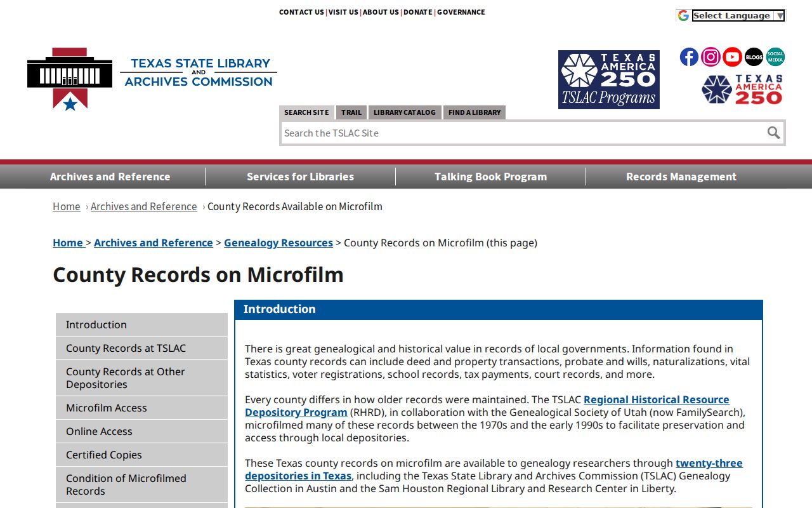Switch to the Search Site tab
812x508 pixels.
pyautogui.click(x=306, y=112)
